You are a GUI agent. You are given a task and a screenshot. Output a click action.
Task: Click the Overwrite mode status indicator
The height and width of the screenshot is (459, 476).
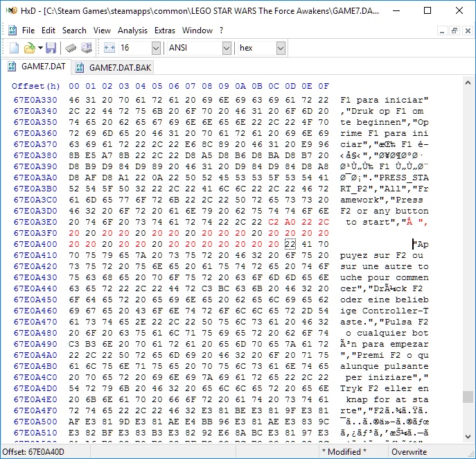409,452
